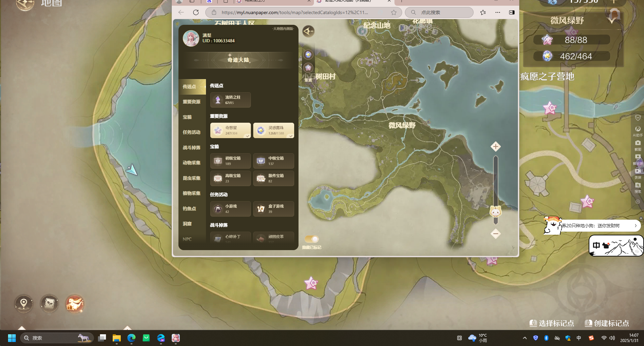
Task: Switch to the 昆虫采集 category tab
Action: click(192, 178)
